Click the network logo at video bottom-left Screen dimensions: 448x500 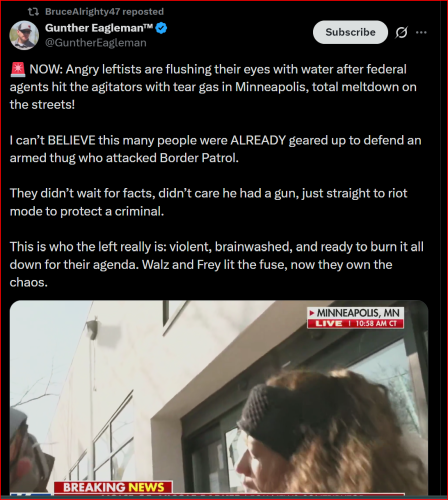coord(31,494)
